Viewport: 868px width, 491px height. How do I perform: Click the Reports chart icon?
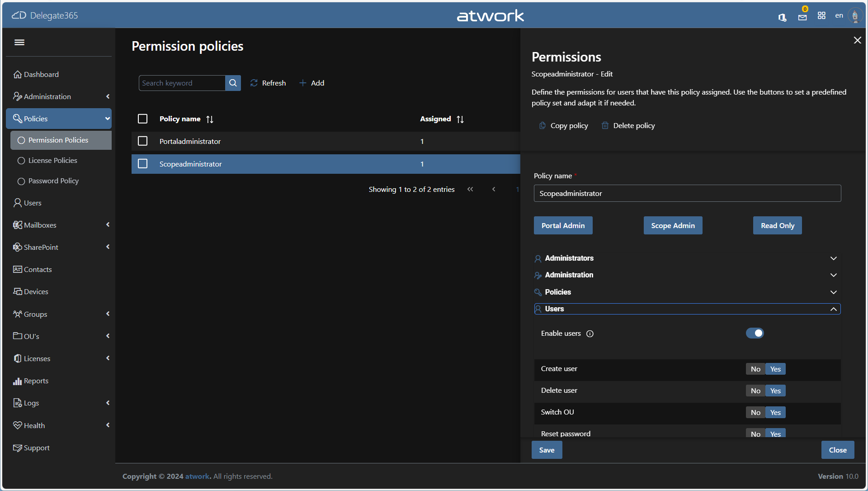pos(18,381)
